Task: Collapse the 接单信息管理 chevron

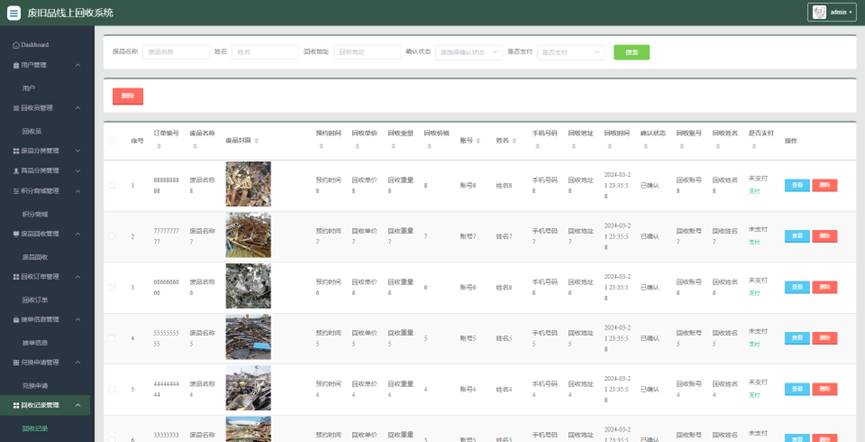Action: (x=78, y=319)
